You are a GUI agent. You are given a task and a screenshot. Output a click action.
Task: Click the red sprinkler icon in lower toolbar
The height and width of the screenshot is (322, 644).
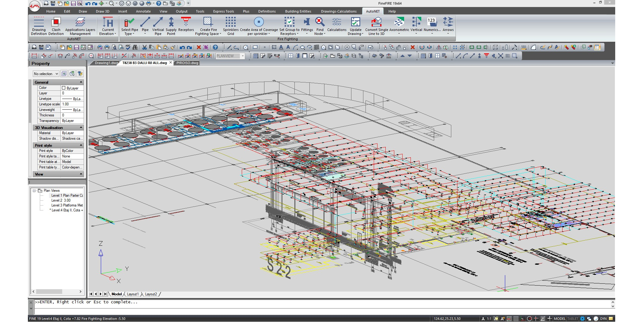click(486, 56)
